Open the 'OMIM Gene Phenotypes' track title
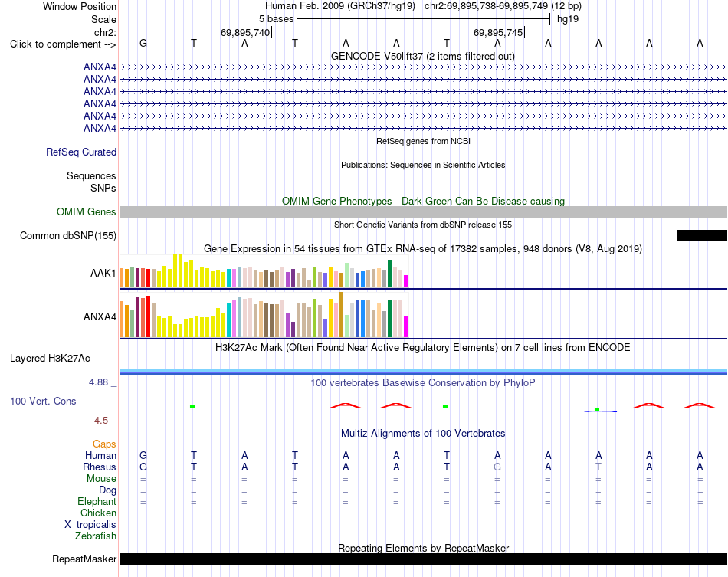This screenshot has height=577, width=728. point(424,201)
